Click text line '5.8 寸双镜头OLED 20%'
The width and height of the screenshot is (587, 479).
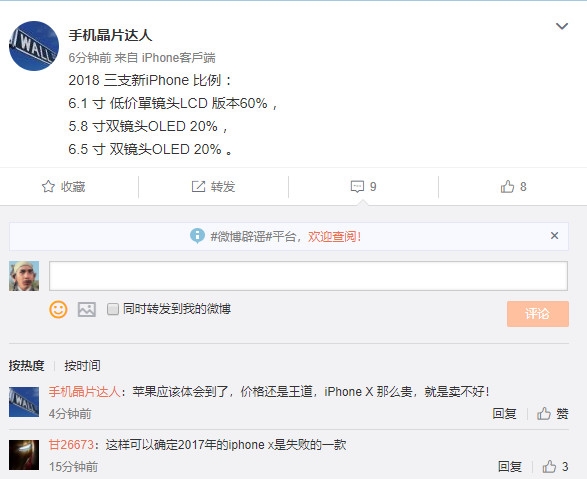(x=143, y=126)
